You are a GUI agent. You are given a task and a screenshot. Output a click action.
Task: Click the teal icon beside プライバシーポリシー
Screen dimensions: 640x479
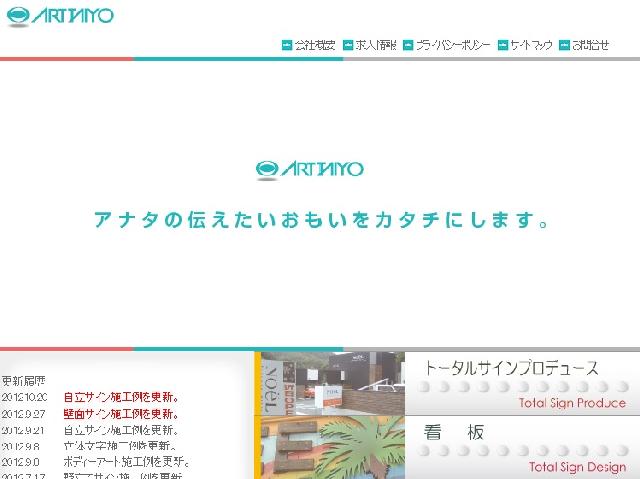click(408, 45)
